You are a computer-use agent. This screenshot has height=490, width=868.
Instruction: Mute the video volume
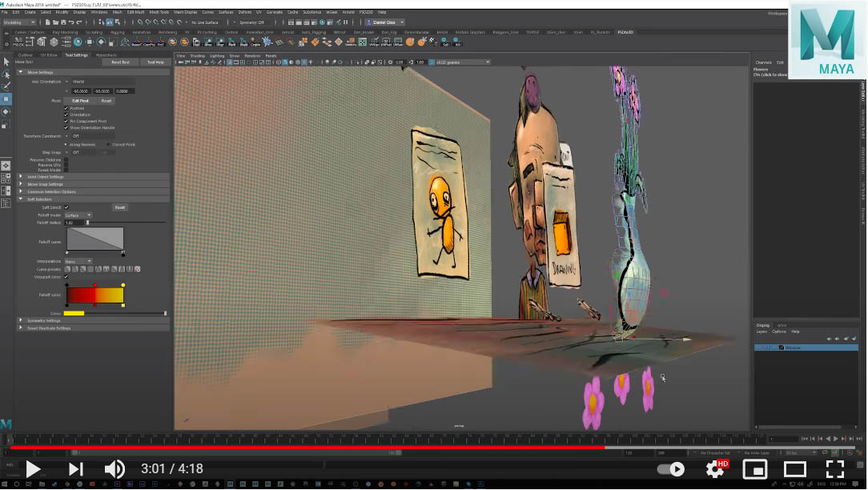114,469
